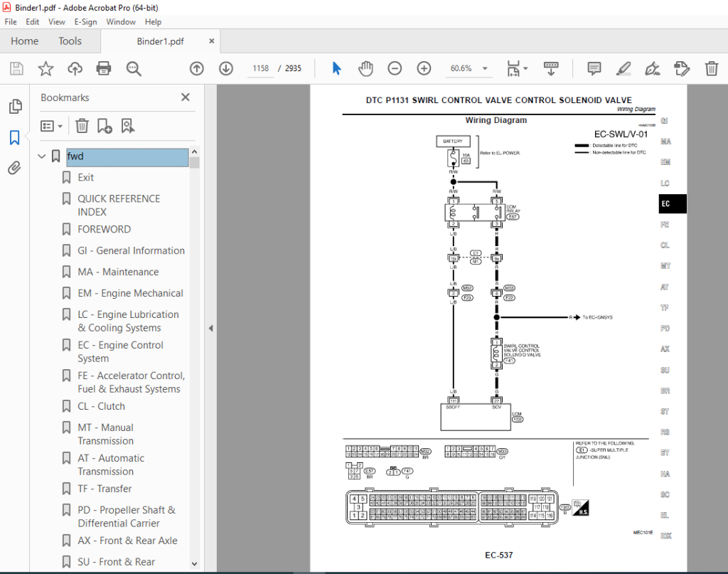Go to previous page arrow

[x=197, y=69]
